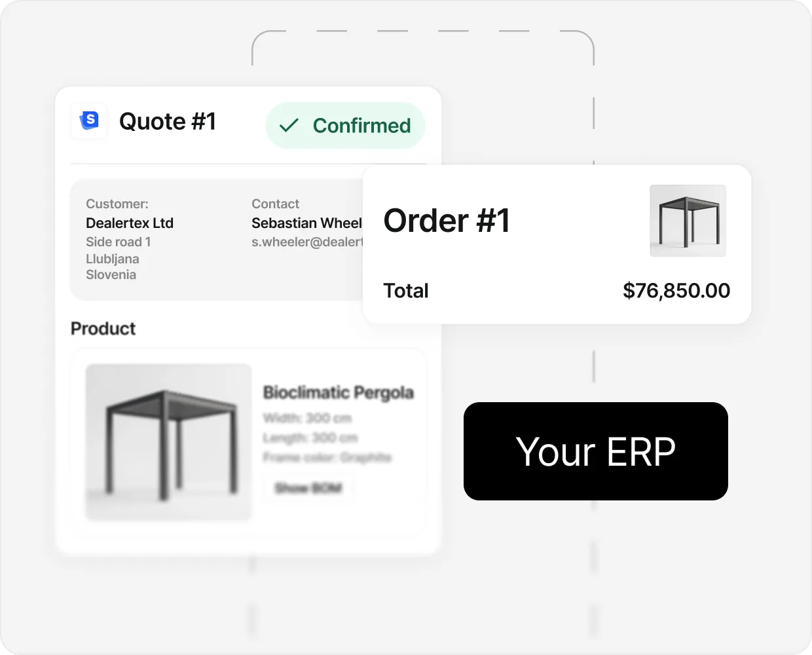This screenshot has height=655, width=812.
Task: Click the s.wheeler email address
Action: pyautogui.click(x=306, y=242)
